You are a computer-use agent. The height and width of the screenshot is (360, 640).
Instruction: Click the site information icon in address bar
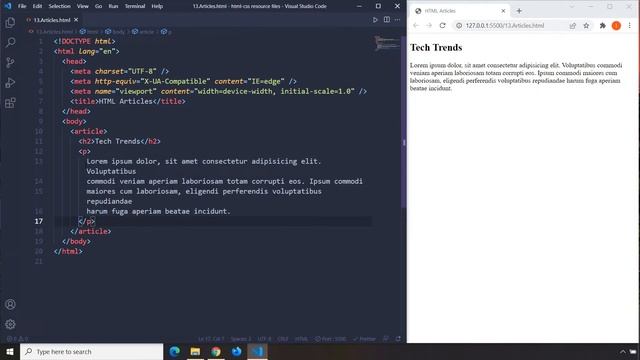(459, 25)
